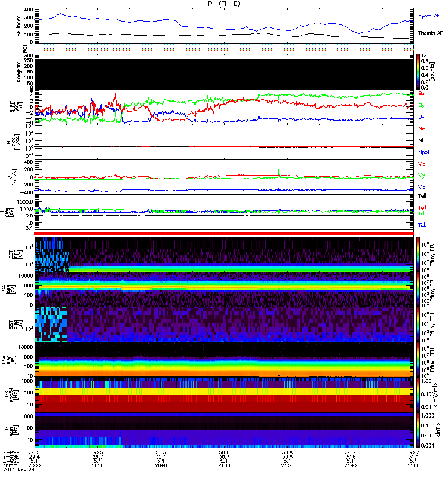448x478 pixels.
Task: Click the SST ion Eflux color bar
Action: tap(418, 255)
